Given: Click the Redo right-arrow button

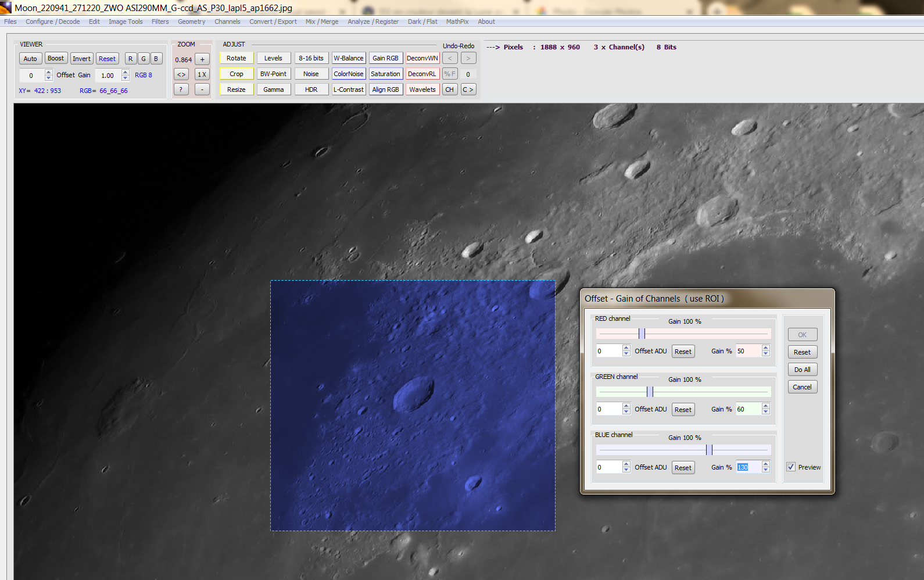Looking at the screenshot, I should click(468, 58).
